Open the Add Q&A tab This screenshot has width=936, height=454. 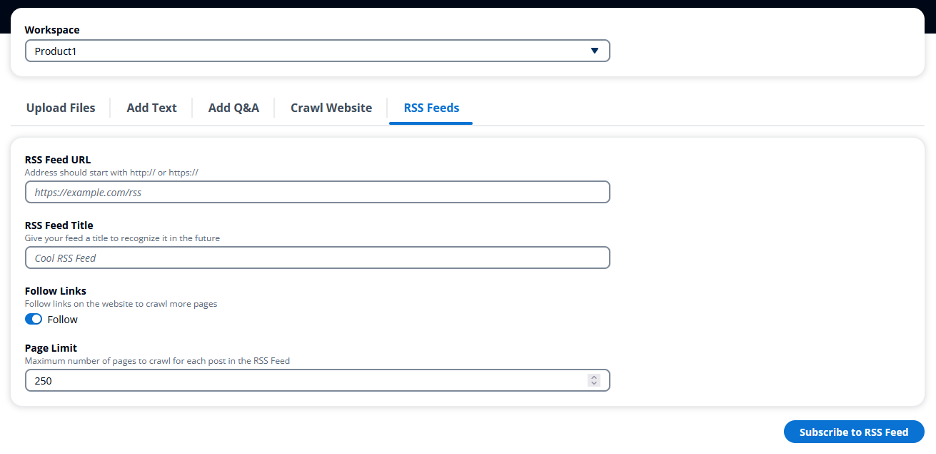[233, 108]
